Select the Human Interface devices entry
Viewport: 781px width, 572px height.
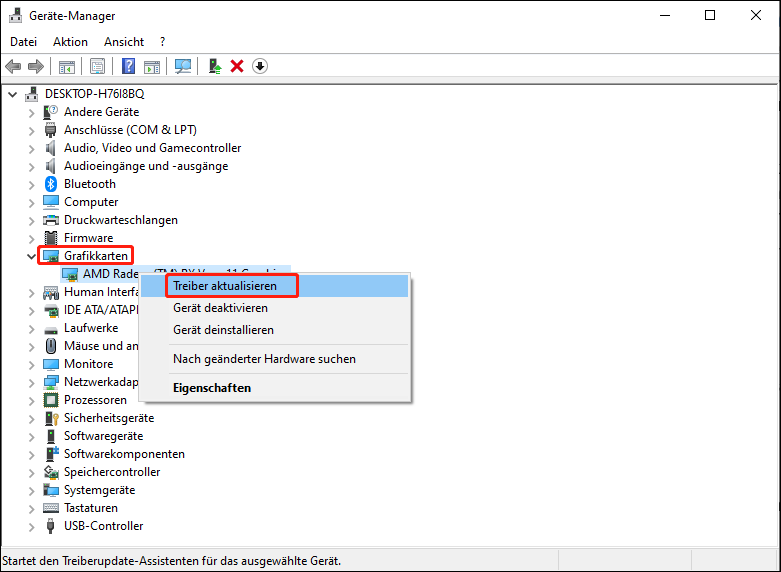(x=102, y=292)
